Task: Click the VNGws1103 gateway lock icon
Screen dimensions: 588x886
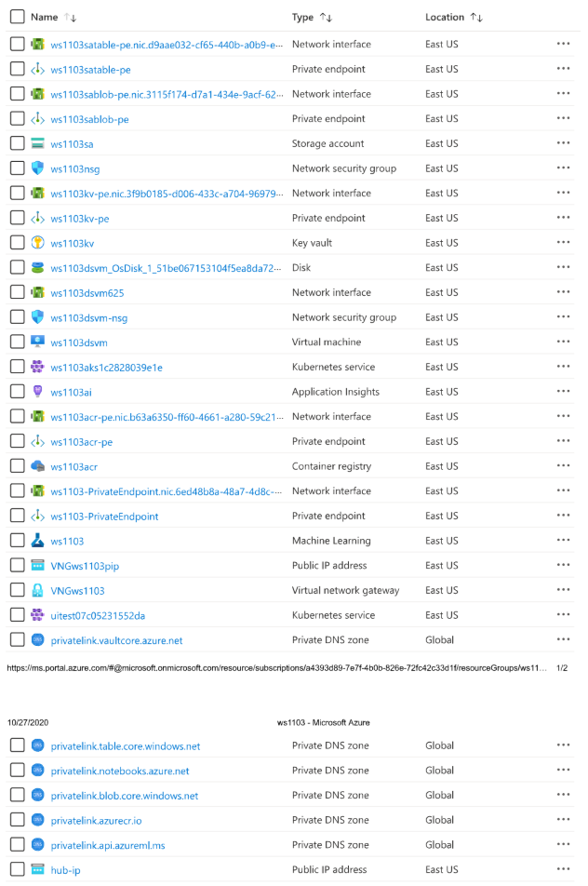Action: tap(37, 590)
